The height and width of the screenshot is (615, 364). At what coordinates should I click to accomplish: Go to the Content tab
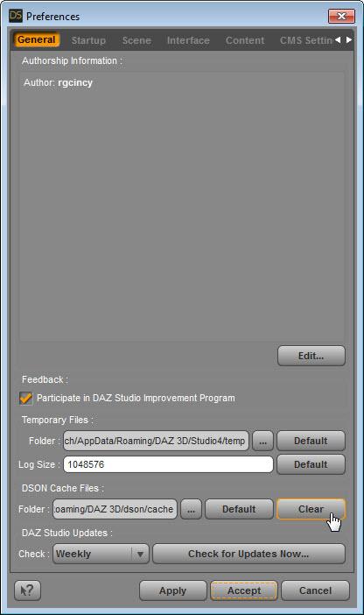(245, 40)
